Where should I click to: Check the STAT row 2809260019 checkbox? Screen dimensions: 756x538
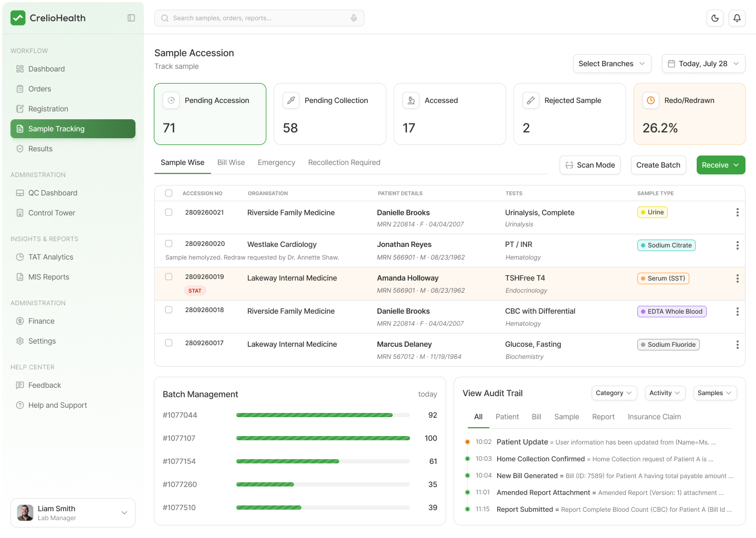169,277
